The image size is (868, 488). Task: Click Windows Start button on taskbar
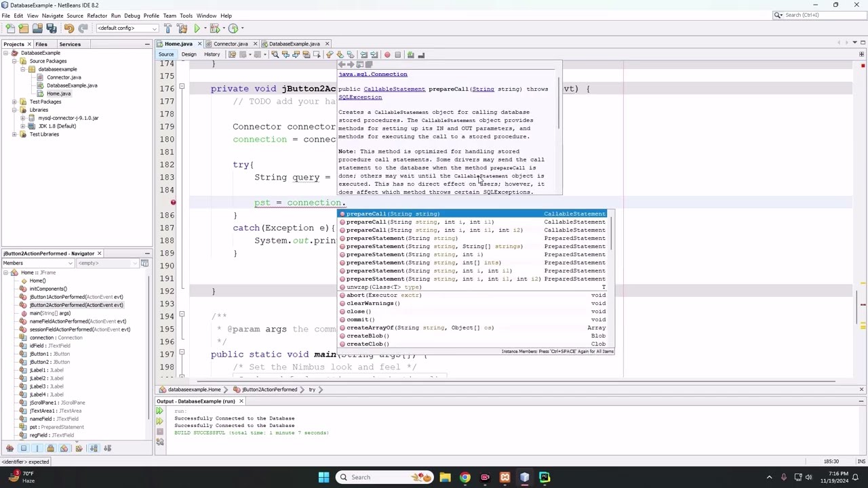323,477
